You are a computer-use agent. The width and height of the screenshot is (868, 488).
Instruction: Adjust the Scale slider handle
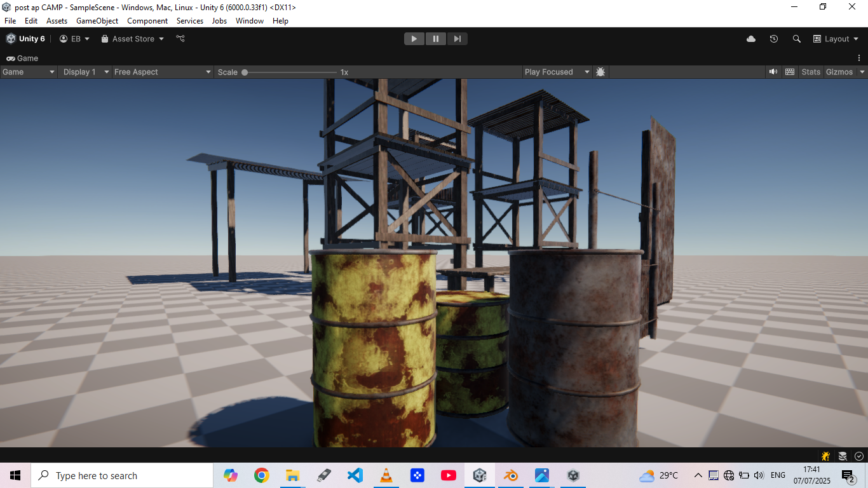(245, 72)
